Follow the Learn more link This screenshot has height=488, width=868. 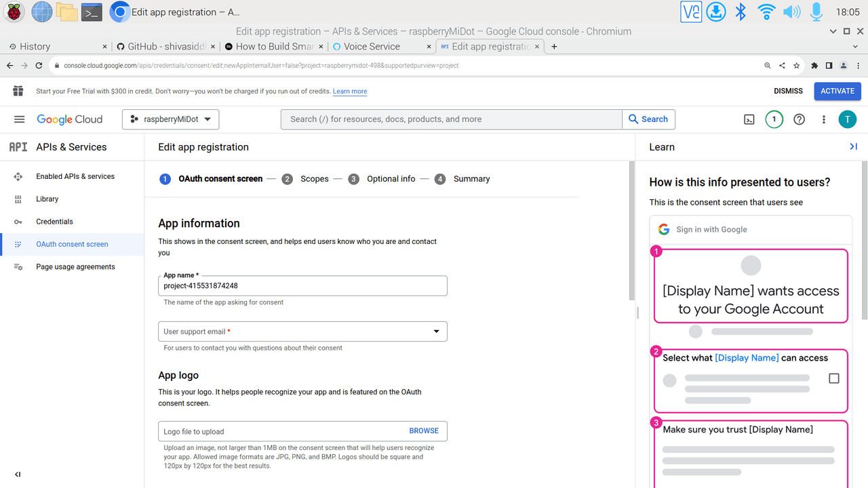click(350, 91)
